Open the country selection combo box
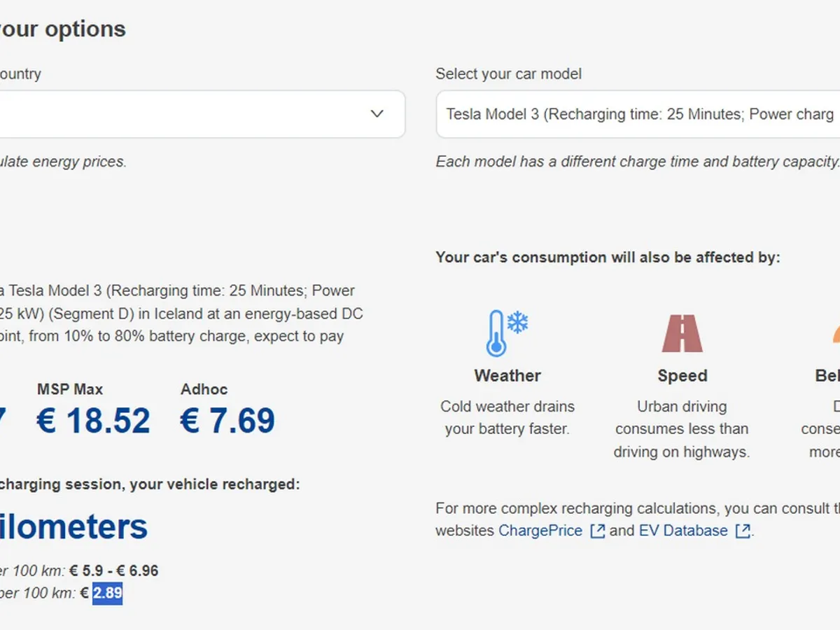The height and width of the screenshot is (630, 840). point(196,114)
